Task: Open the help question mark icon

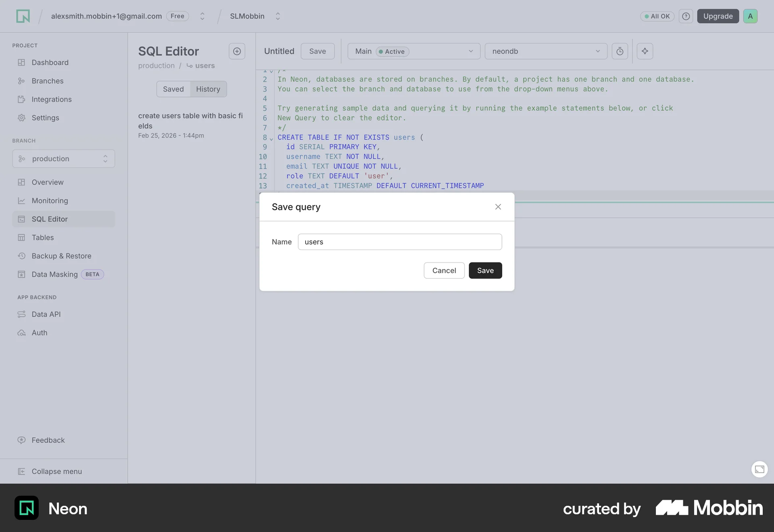Action: click(686, 16)
